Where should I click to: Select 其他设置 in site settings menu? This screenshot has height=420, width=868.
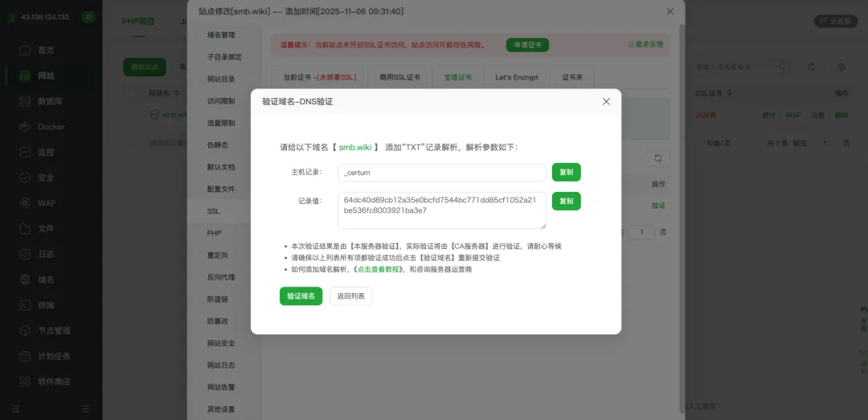pyautogui.click(x=221, y=410)
